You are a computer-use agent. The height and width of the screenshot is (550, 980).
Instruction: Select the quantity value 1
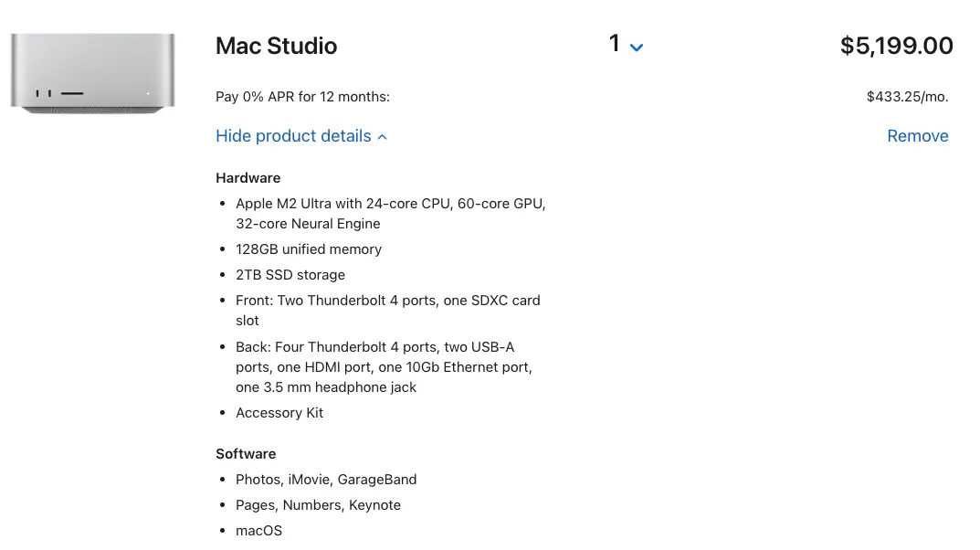point(615,44)
